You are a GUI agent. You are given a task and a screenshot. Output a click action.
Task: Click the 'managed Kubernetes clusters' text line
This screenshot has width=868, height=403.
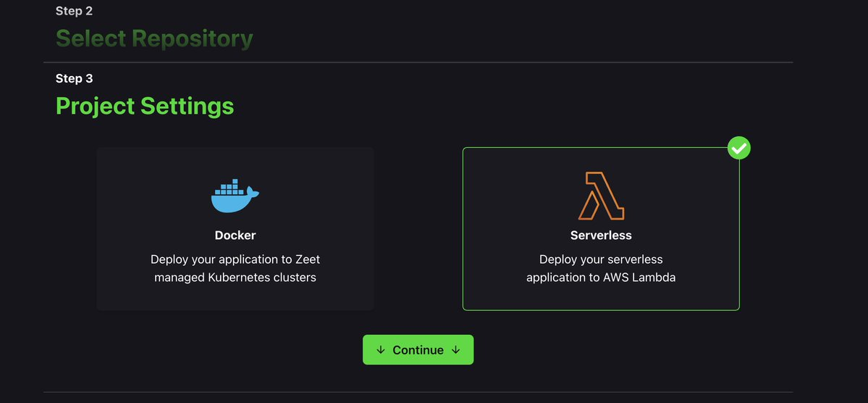[235, 277]
